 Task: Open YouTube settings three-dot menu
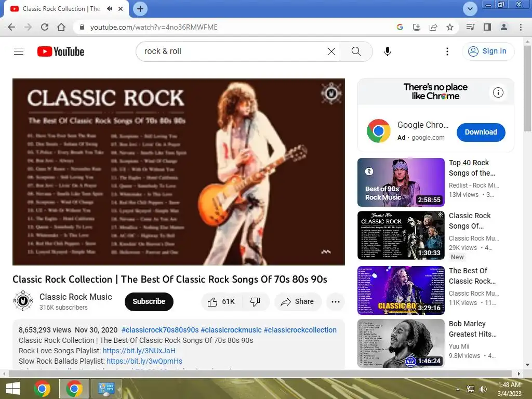[447, 51]
